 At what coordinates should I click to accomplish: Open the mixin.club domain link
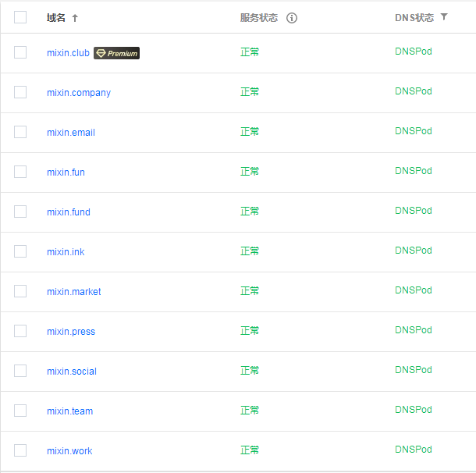tap(68, 53)
